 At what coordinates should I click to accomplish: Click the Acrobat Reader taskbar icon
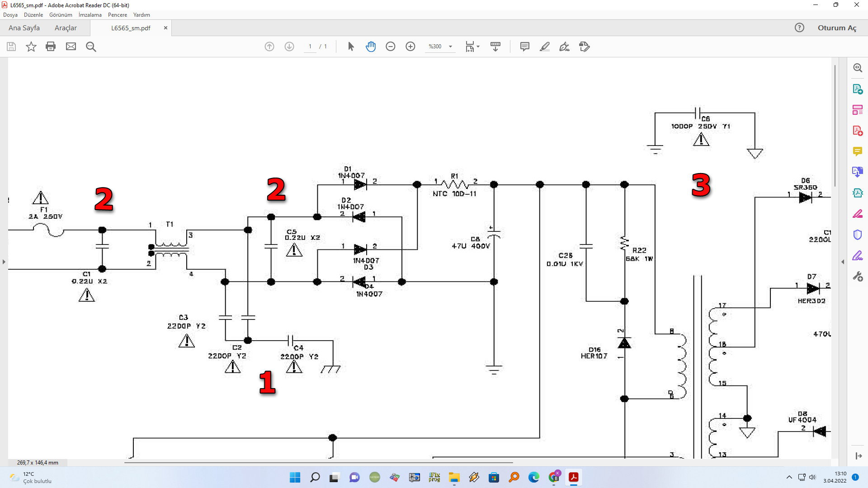(x=573, y=477)
